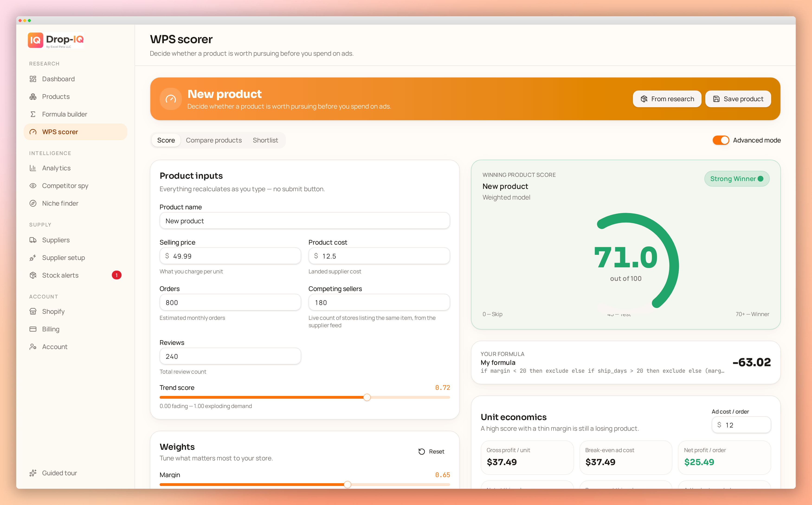The width and height of the screenshot is (812, 505).
Task: Click the Orders input field
Action: [x=230, y=303]
